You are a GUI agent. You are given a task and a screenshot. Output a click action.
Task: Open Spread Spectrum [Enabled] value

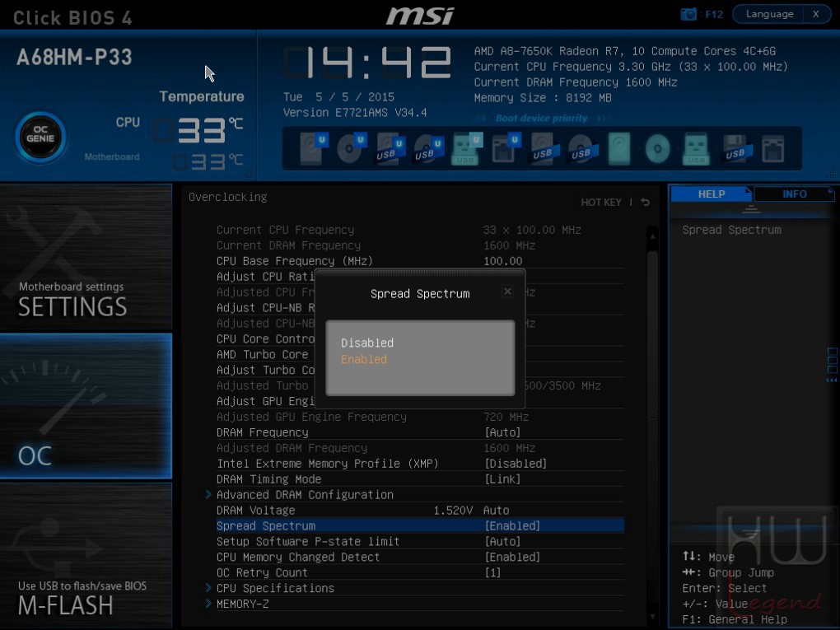(512, 526)
